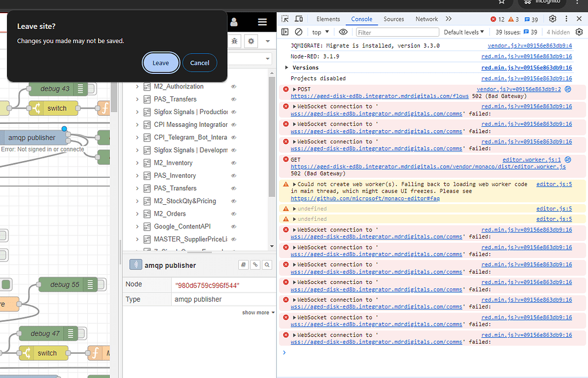
Task: Show the 4 hidden console messages
Action: (x=558, y=32)
